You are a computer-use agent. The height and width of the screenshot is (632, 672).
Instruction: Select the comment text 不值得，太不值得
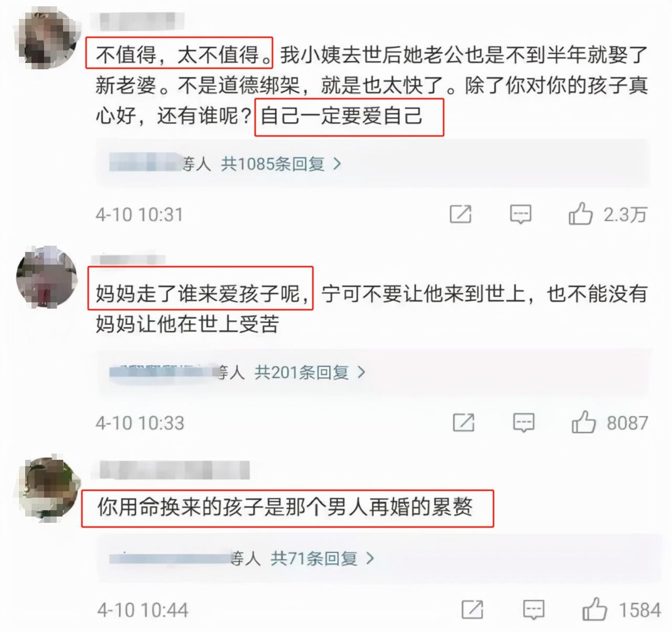click(x=179, y=53)
